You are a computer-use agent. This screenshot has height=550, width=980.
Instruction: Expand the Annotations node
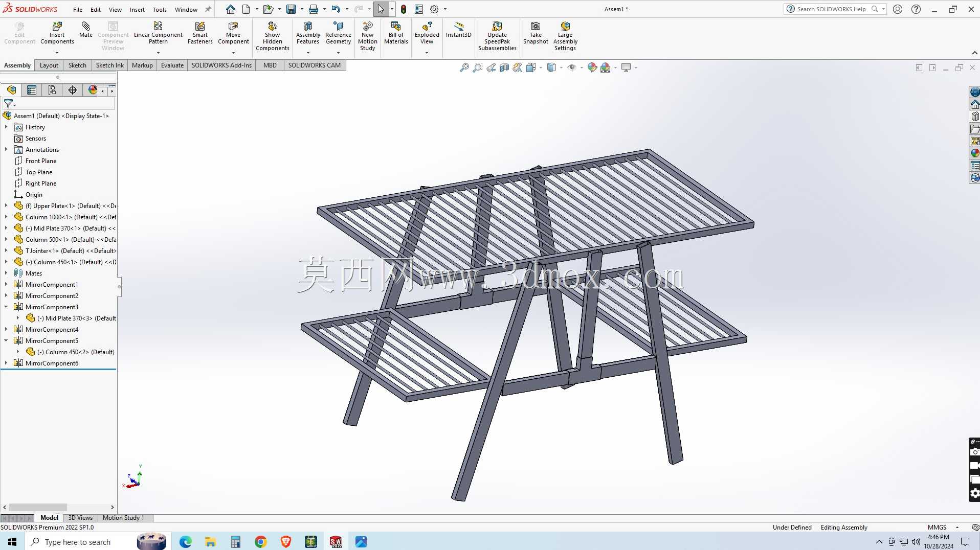point(6,149)
